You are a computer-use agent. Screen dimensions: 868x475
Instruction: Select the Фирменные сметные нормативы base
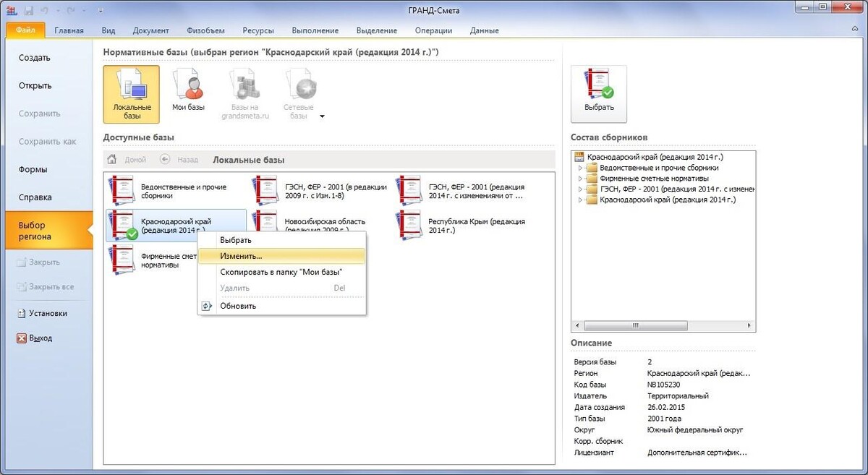152,260
